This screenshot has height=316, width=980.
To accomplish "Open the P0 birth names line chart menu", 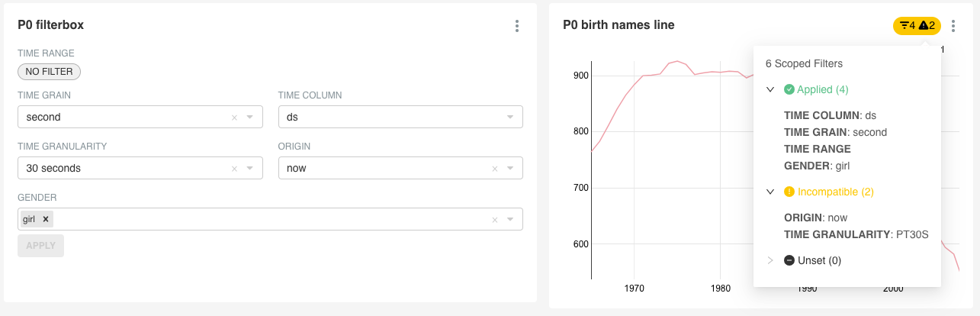I will pos(953,26).
